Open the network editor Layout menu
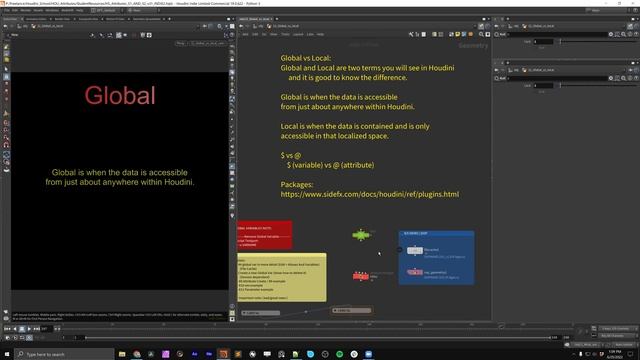The height and width of the screenshot is (360, 640). coord(298,34)
